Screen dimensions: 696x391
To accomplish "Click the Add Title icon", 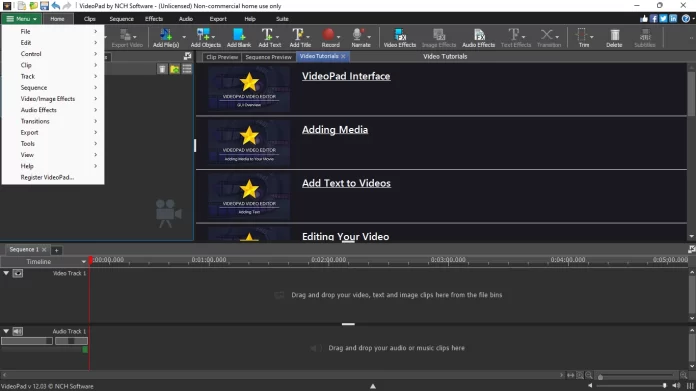I will pyautogui.click(x=300, y=38).
